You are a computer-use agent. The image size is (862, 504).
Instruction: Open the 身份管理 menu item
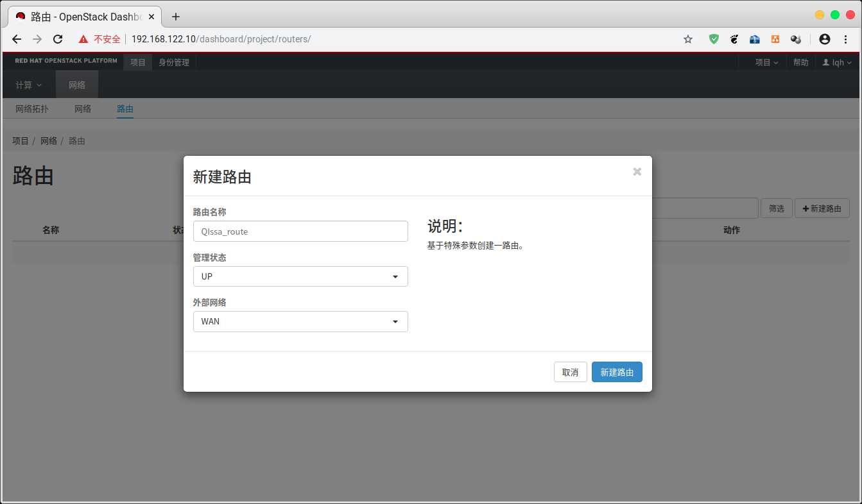pyautogui.click(x=174, y=62)
